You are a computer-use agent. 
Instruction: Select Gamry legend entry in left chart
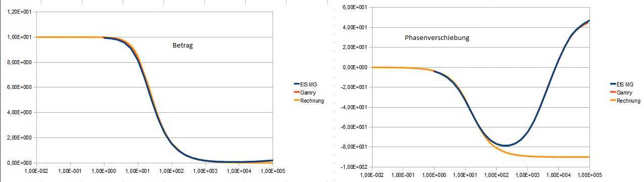[x=307, y=92]
